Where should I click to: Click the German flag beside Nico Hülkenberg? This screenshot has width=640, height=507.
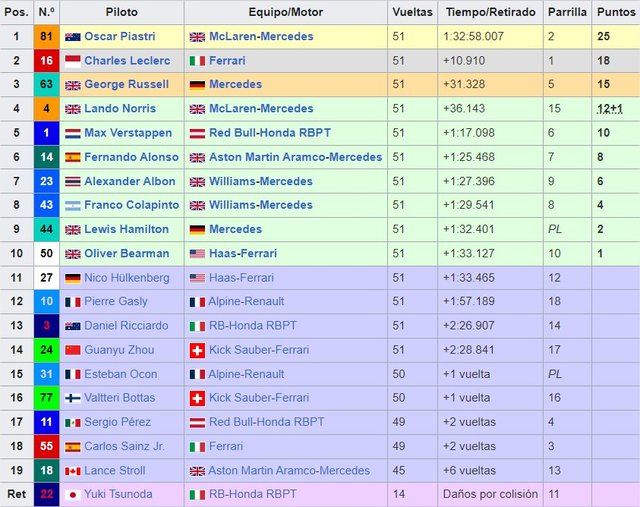73,278
